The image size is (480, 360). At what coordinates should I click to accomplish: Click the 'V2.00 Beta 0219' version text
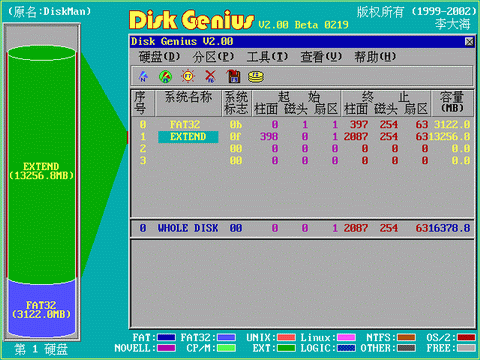tap(303, 25)
